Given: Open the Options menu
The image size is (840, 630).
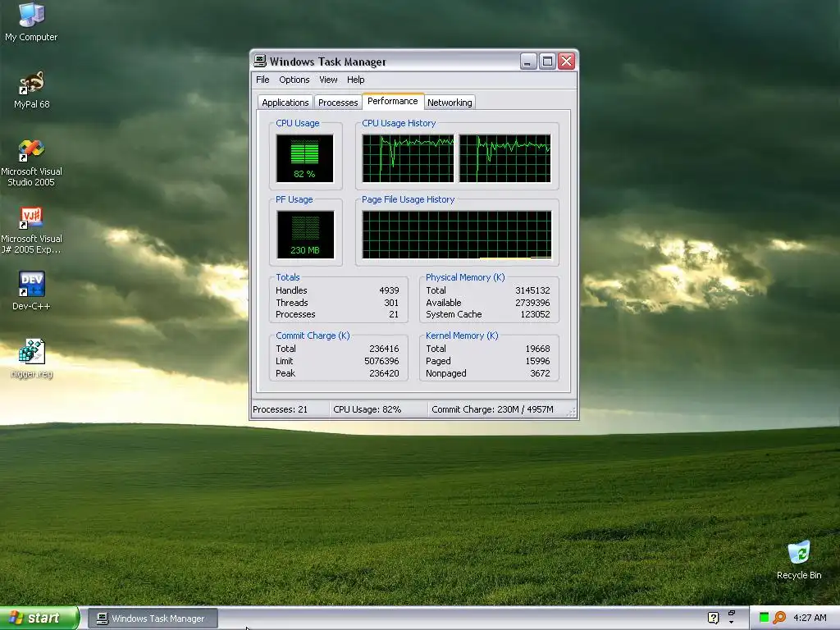Looking at the screenshot, I should coord(294,80).
